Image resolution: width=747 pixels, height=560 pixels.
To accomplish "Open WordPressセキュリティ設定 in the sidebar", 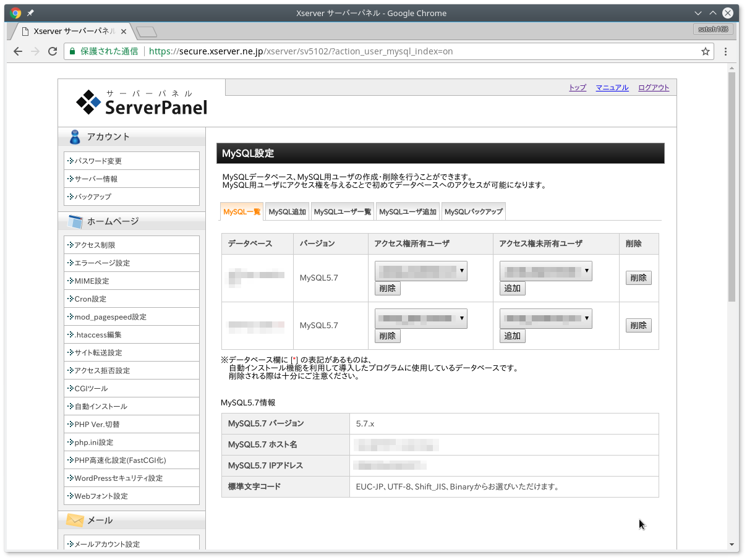I will coord(132,478).
